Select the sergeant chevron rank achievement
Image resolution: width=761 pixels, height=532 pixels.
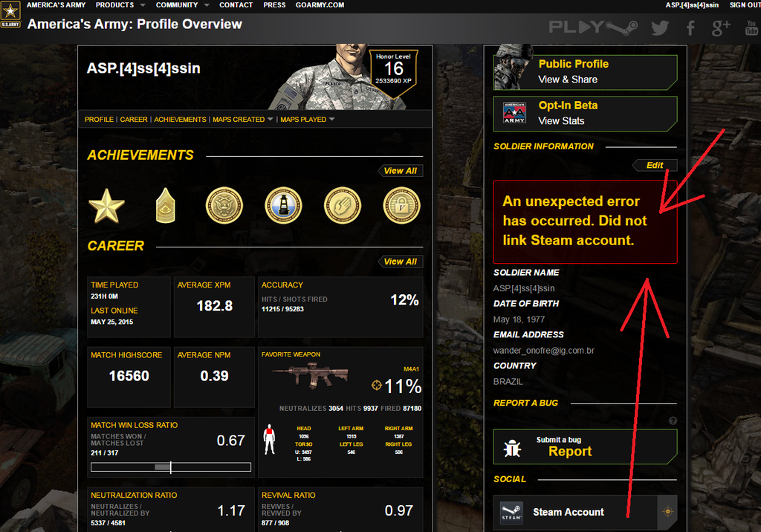(166, 206)
